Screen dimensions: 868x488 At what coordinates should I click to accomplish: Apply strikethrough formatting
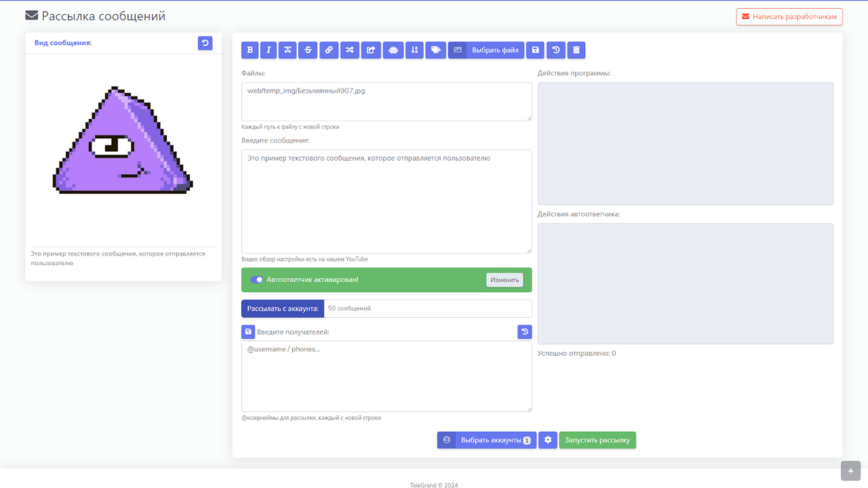308,50
